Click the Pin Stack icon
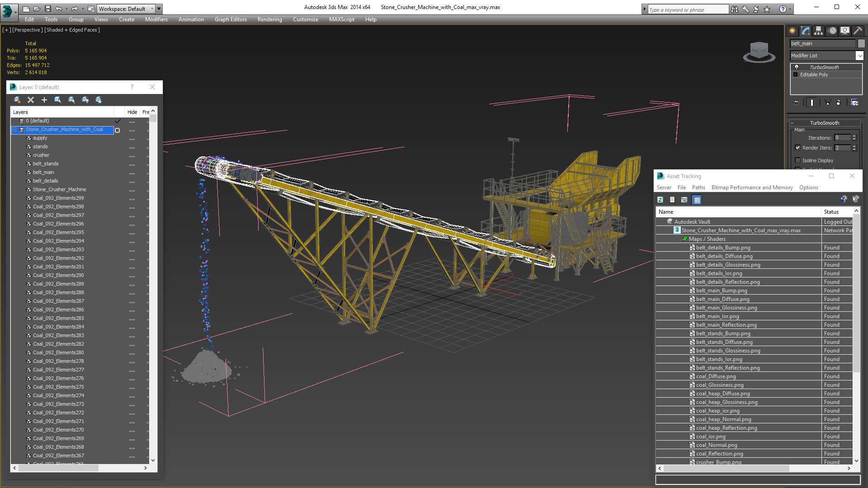 796,103
